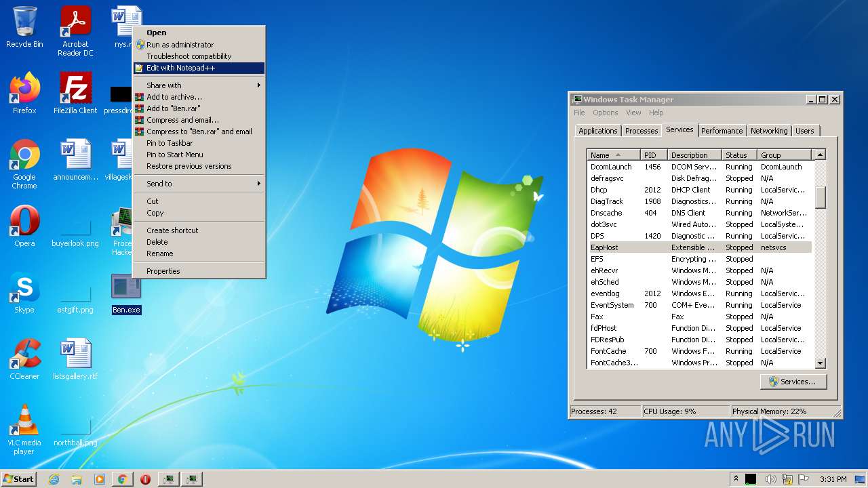Click the services list scroll down arrow
The image size is (868, 488).
click(x=820, y=363)
